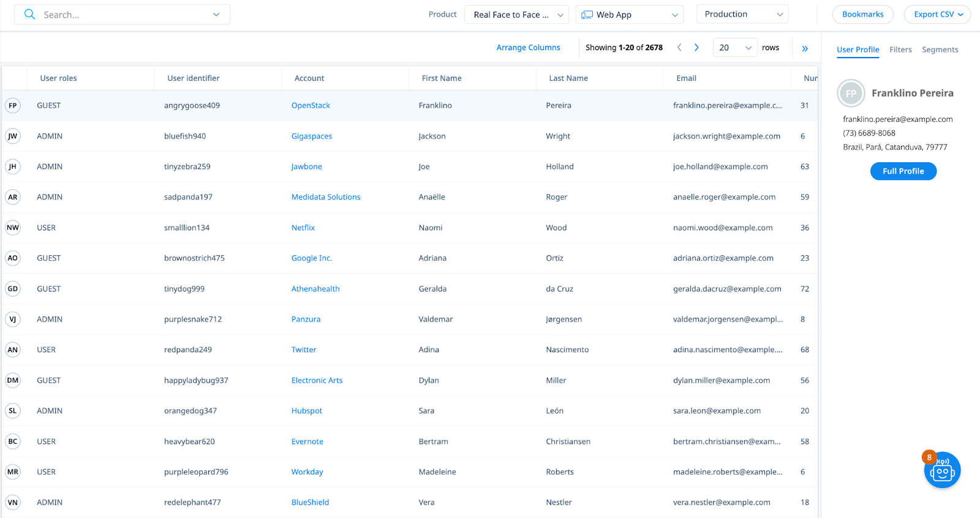Click the Bookmarks button
Viewport: 980px width, 518px height.
[x=862, y=14]
